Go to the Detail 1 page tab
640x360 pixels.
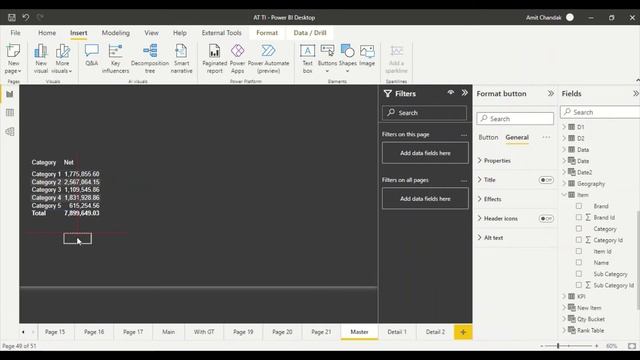pos(397,332)
